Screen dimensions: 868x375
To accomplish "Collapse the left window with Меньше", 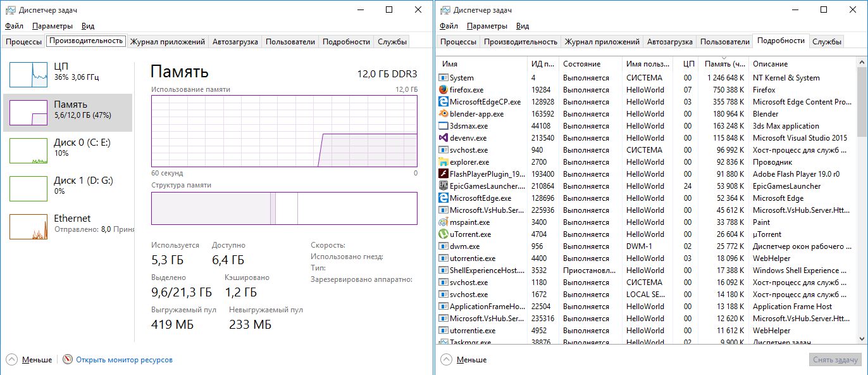I will [29, 360].
